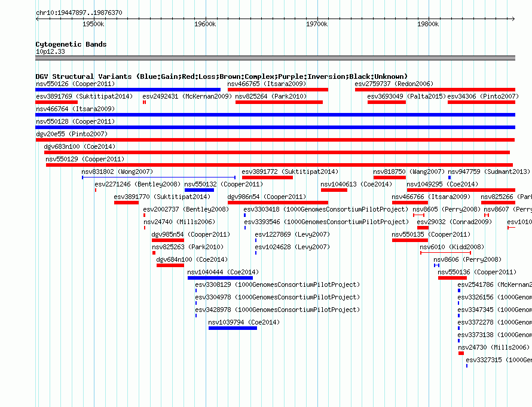Click nsv550136 (Cooper2011) label

pos(477,272)
